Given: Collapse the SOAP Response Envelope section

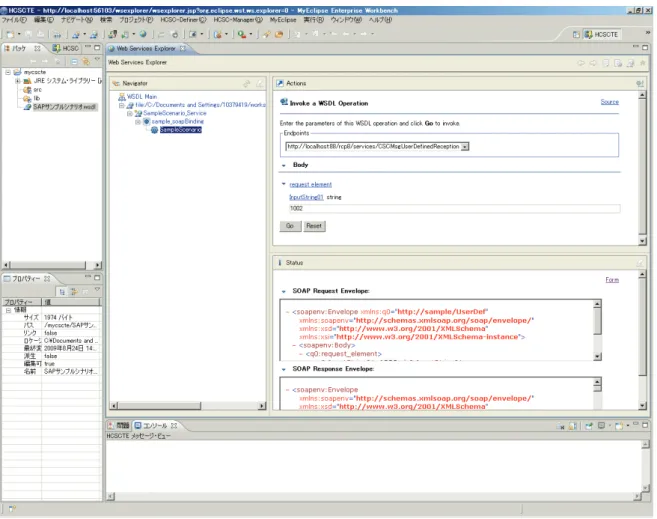Looking at the screenshot, I should (284, 369).
